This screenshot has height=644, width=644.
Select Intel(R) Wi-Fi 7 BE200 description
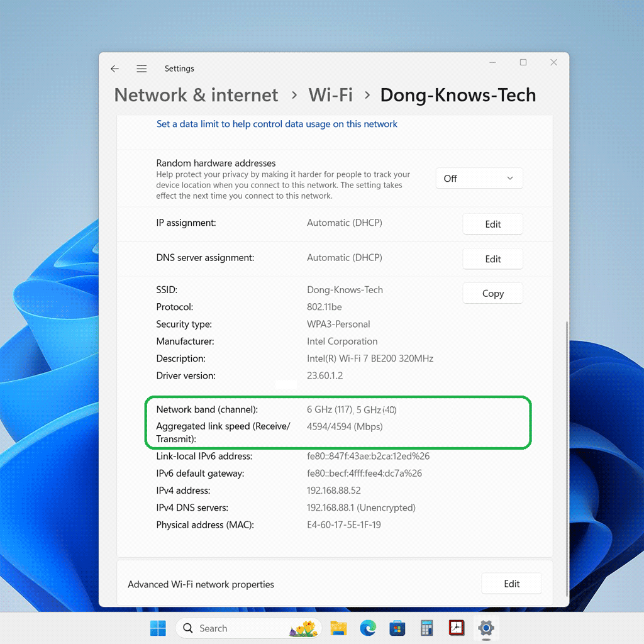click(x=370, y=358)
